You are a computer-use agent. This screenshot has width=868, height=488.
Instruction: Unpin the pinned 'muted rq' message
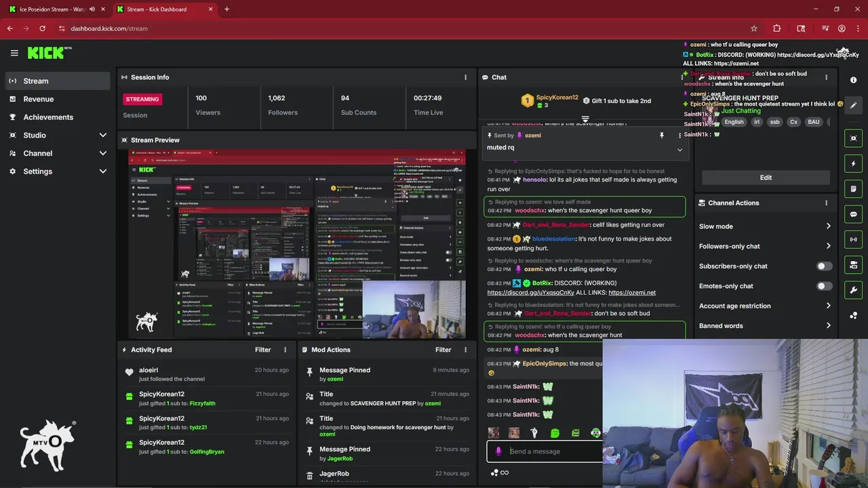[662, 135]
